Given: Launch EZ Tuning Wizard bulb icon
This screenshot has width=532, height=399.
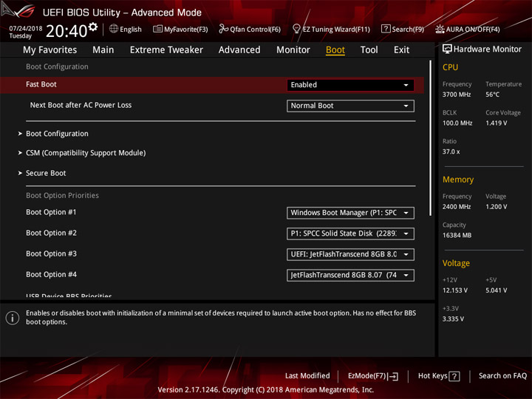Looking at the screenshot, I should 296,29.
